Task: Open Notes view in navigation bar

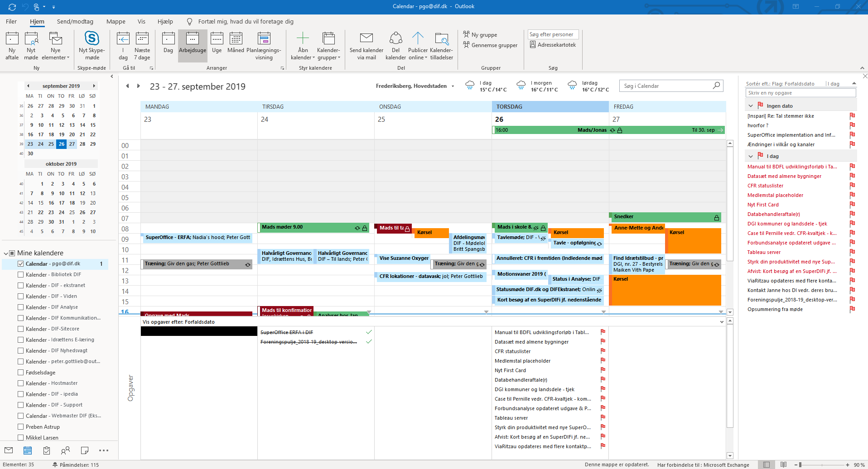Action: 84,450
